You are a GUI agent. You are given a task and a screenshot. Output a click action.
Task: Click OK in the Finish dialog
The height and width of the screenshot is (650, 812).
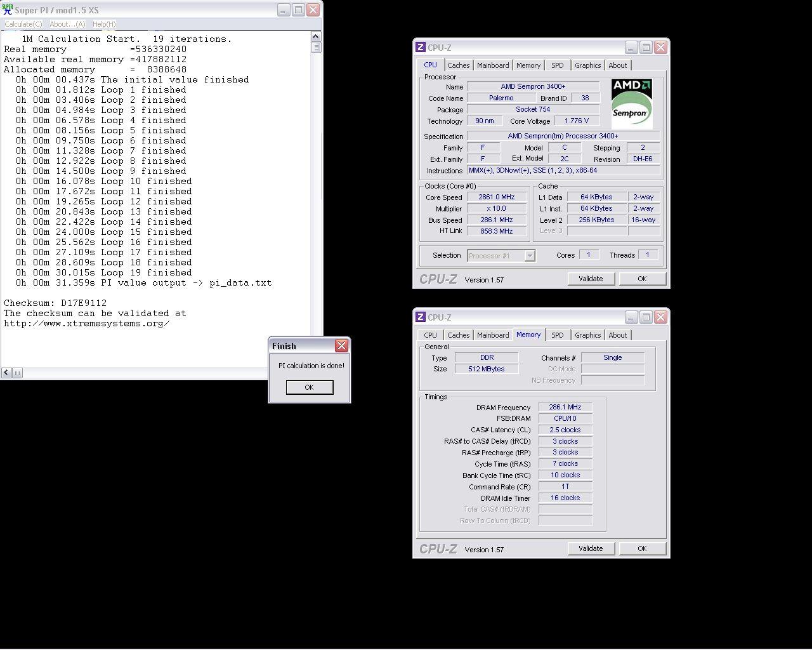pyautogui.click(x=309, y=387)
